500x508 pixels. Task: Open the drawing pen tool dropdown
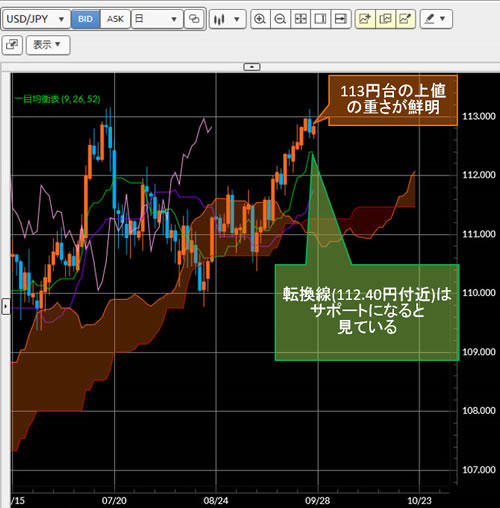point(436,19)
